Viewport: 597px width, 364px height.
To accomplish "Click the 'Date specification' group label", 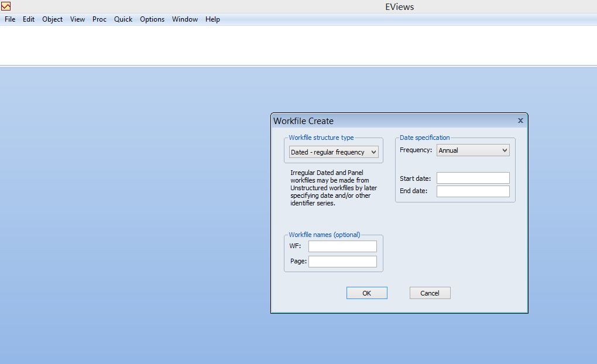I will [x=424, y=138].
